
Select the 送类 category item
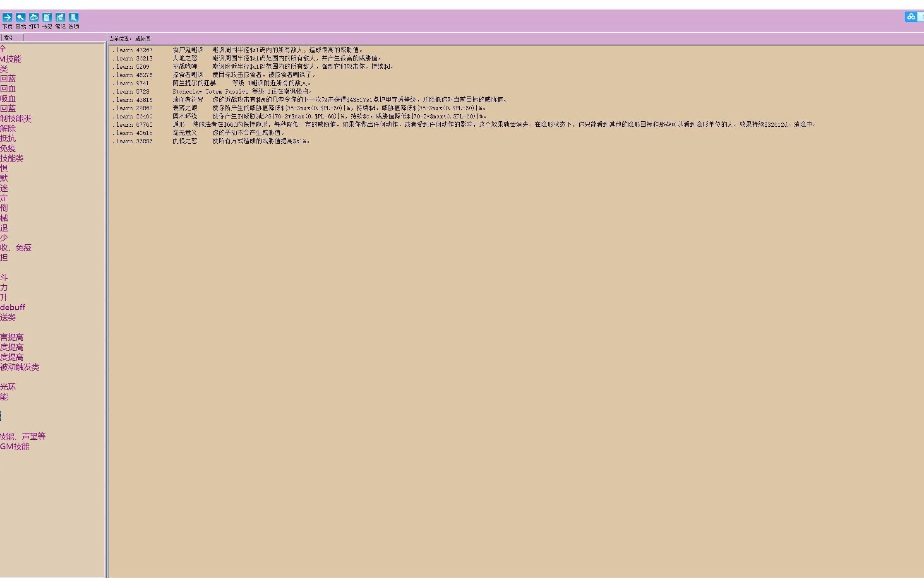coord(8,317)
